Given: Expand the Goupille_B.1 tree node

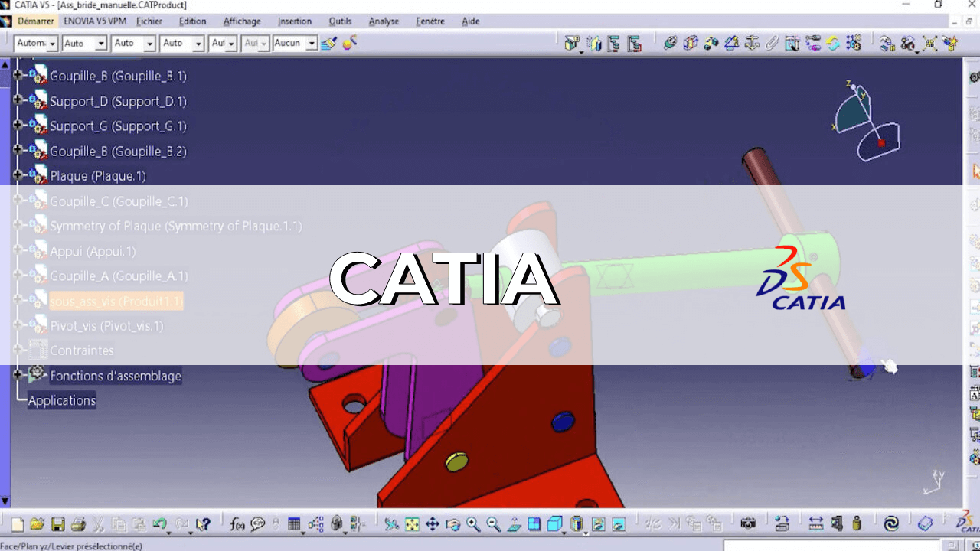Looking at the screenshot, I should [18, 76].
